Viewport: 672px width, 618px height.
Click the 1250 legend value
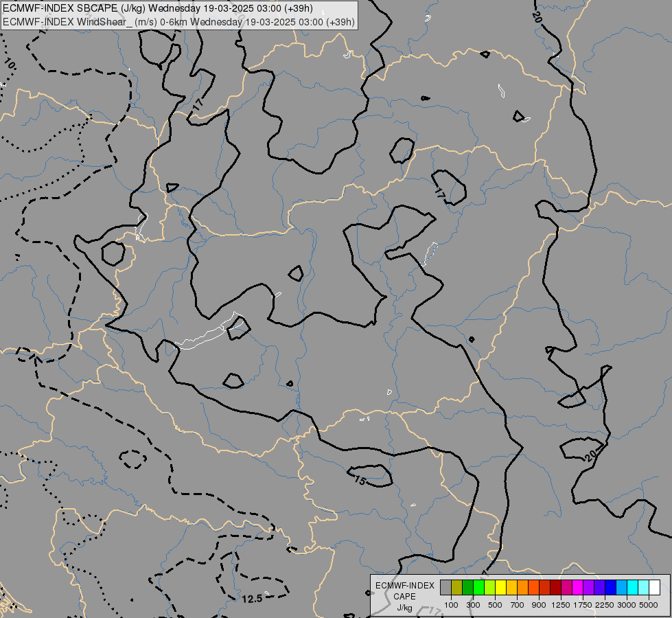(561, 605)
